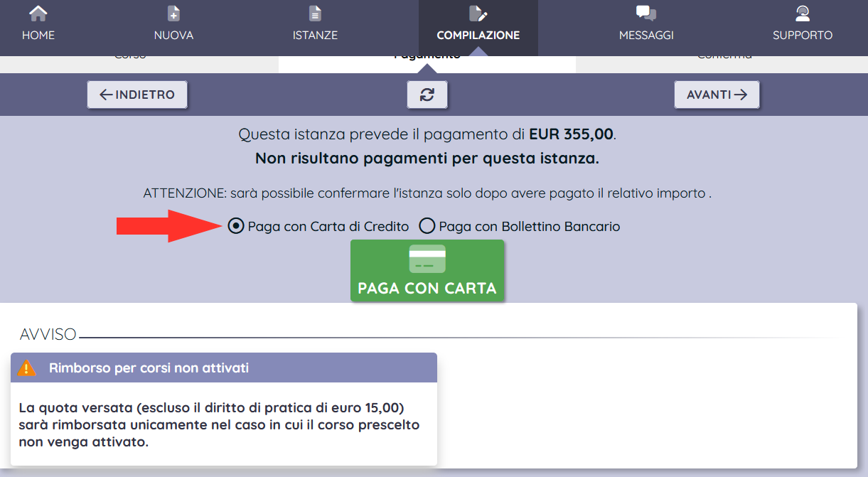Proceed with the Avanti button
This screenshot has height=477, width=868.
717,95
